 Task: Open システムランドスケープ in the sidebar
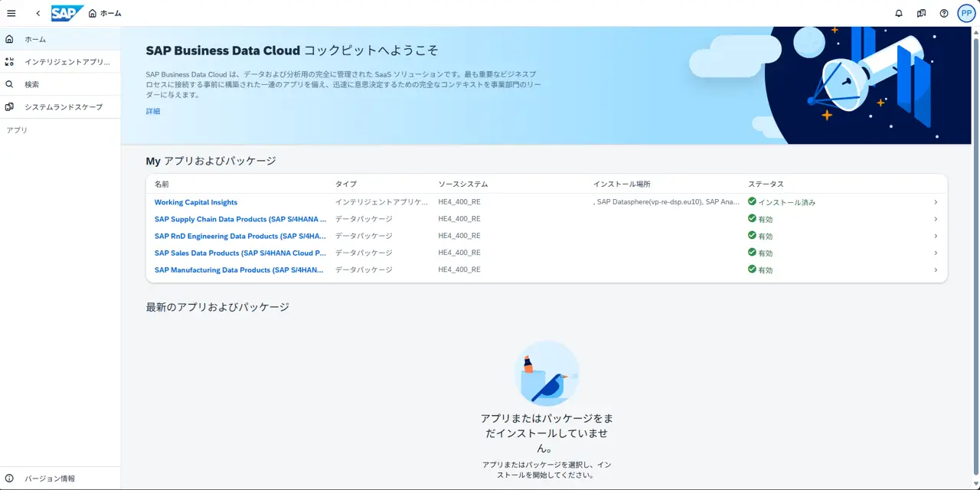tap(63, 107)
